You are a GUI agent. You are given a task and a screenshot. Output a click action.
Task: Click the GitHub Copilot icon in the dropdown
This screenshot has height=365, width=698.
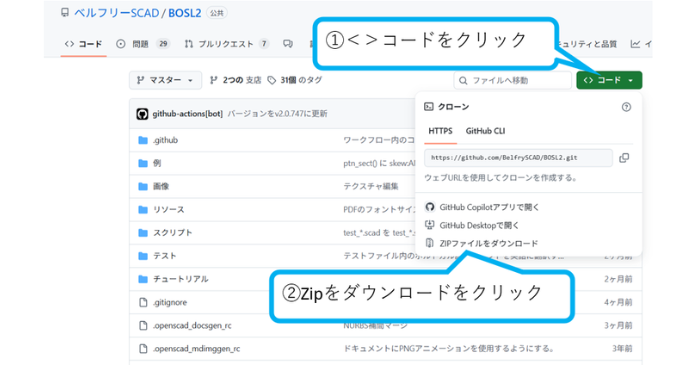click(x=430, y=207)
